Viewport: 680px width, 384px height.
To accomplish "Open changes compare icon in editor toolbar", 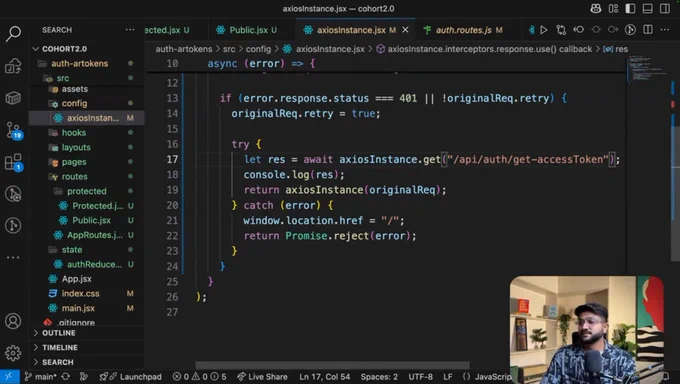I will coord(561,30).
